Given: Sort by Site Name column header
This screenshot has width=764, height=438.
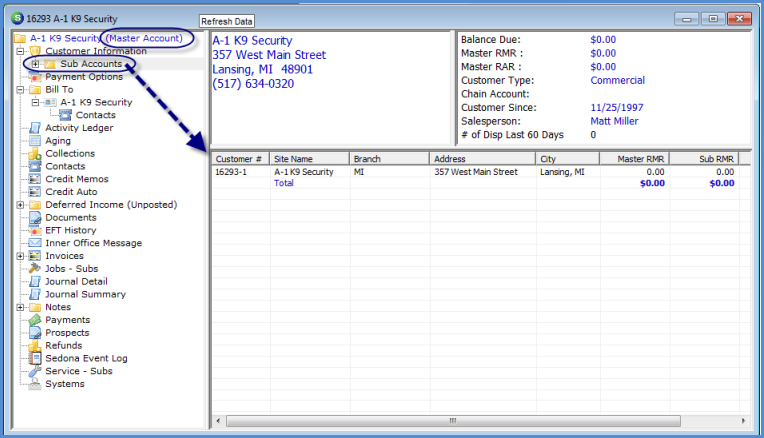Looking at the screenshot, I should click(x=309, y=159).
